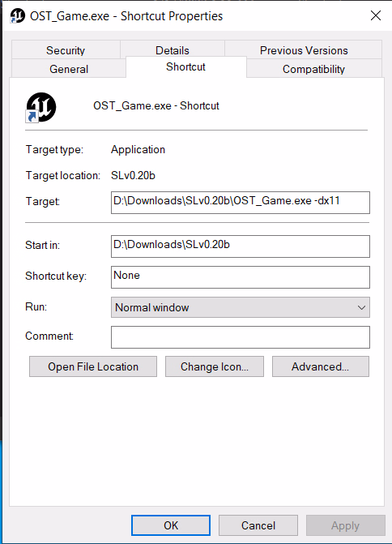
Task: Select the Shortcut tab
Action: coord(186,67)
